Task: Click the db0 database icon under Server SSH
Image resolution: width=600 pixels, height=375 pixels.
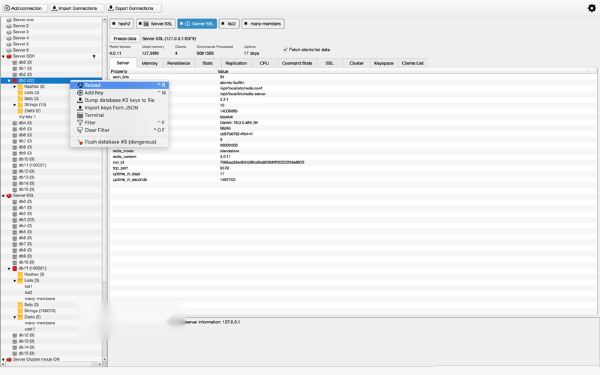Action: (x=15, y=62)
